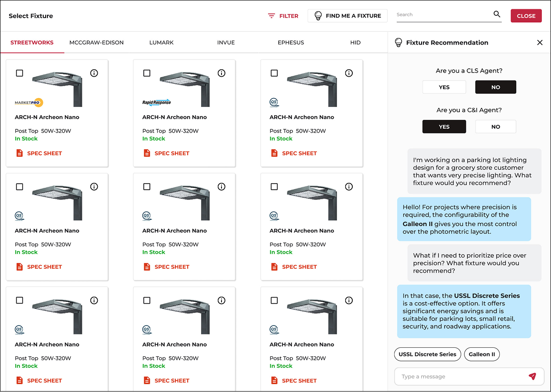Image resolution: width=551 pixels, height=392 pixels.
Task: Show info for the MarketPro fixture card
Action: click(94, 73)
